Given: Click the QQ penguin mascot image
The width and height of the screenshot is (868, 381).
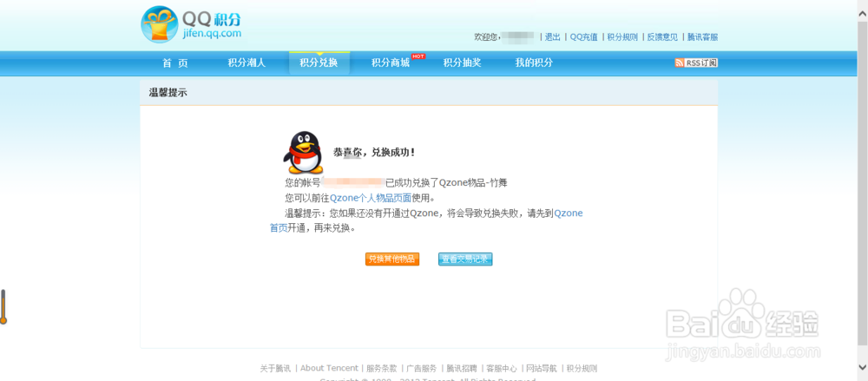Looking at the screenshot, I should click(303, 152).
